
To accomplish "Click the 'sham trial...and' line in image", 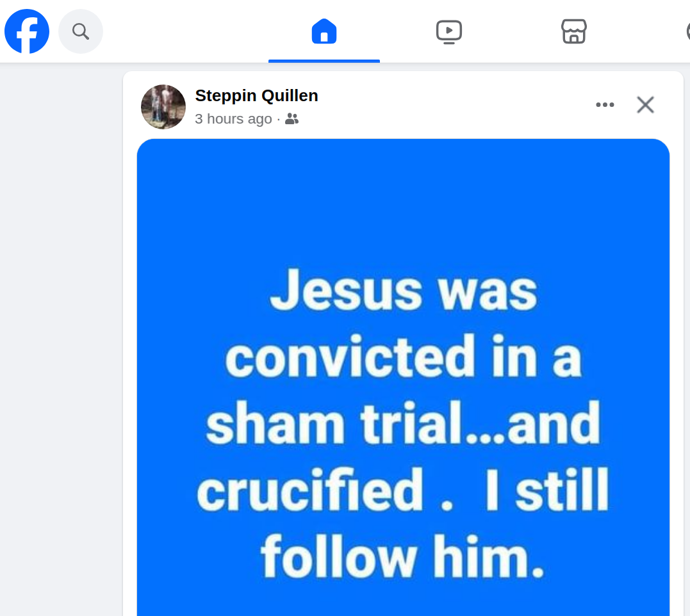I will point(403,423).
